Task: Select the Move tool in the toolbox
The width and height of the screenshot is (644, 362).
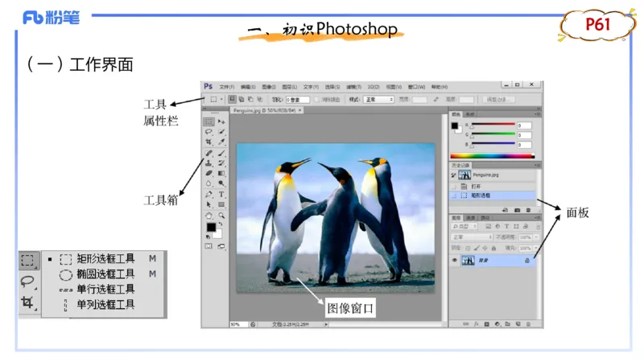Action: [x=221, y=121]
